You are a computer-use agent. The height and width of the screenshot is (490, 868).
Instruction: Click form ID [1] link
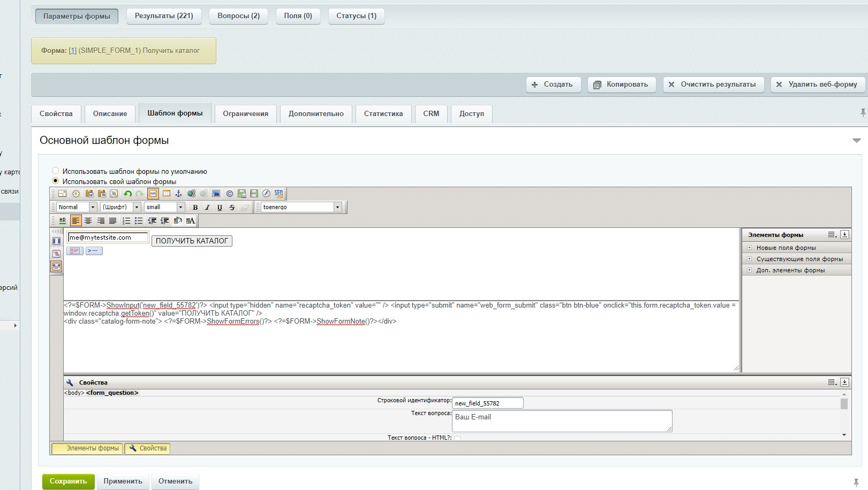pos(72,50)
